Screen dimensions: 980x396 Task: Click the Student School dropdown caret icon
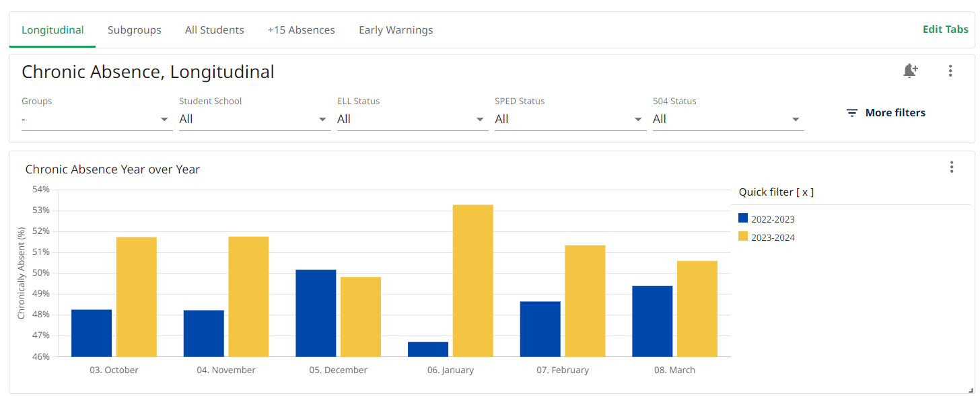(322, 118)
